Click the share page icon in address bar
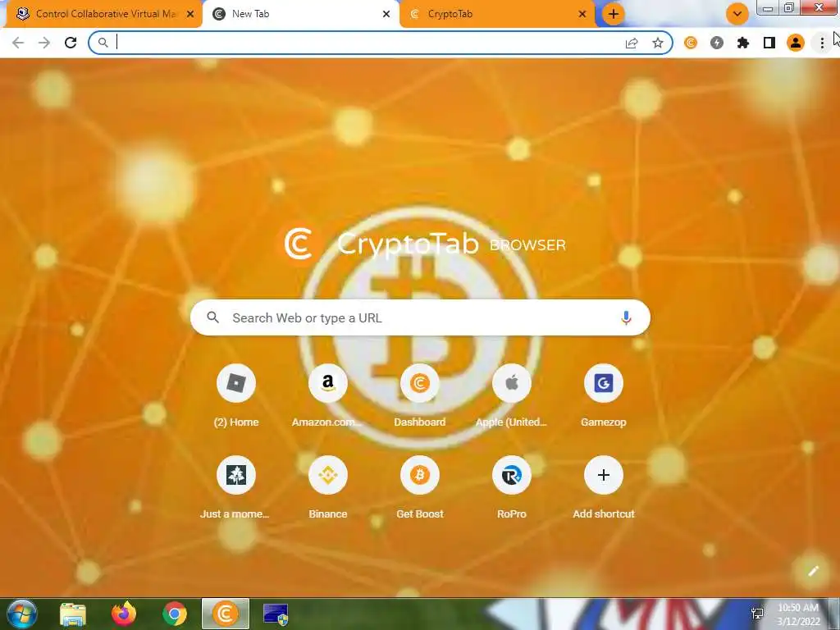 [632, 43]
